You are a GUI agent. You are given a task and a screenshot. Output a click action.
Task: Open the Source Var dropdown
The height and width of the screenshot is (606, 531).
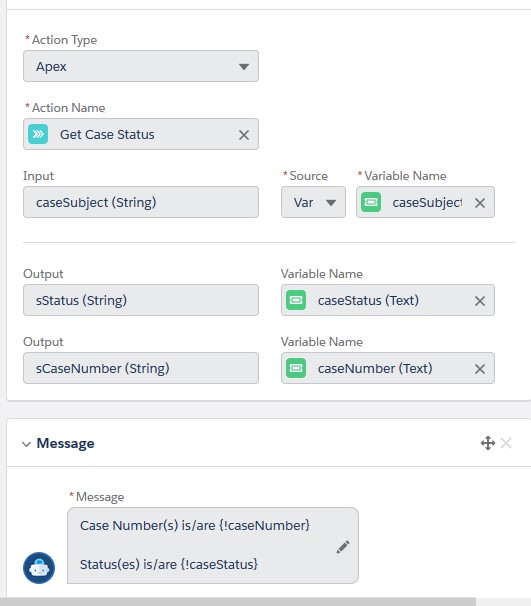click(x=313, y=202)
